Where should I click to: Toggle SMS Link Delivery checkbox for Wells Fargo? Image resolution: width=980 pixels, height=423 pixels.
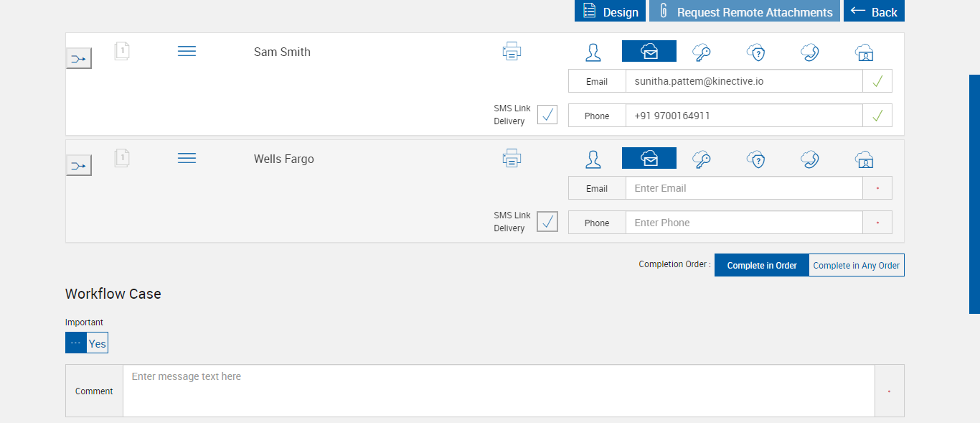[547, 222]
